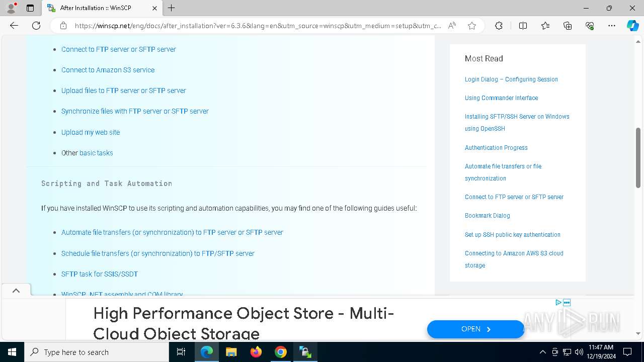Open the basic tasks link

tap(96, 153)
